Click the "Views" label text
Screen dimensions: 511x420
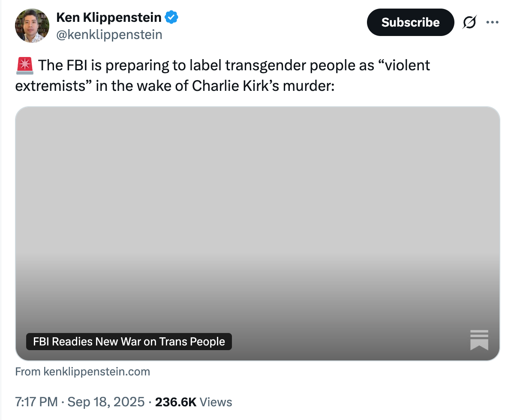[216, 402]
